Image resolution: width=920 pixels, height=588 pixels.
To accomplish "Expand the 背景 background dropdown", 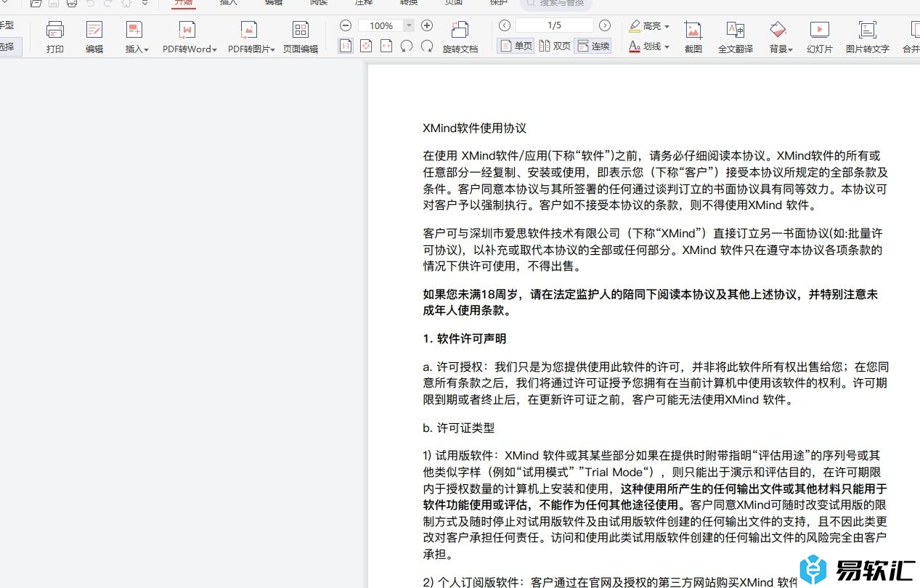I will click(779, 36).
